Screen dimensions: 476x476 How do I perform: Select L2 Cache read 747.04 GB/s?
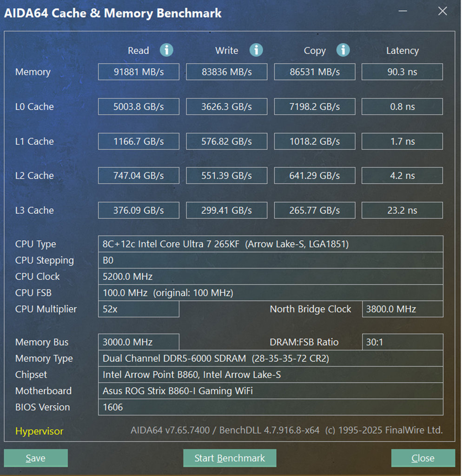139,175
